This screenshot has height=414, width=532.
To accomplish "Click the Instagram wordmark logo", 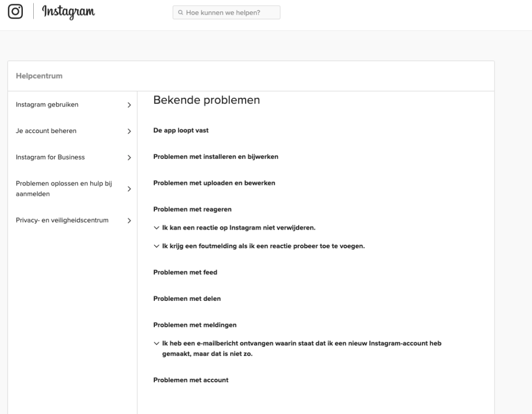I will click(x=68, y=12).
